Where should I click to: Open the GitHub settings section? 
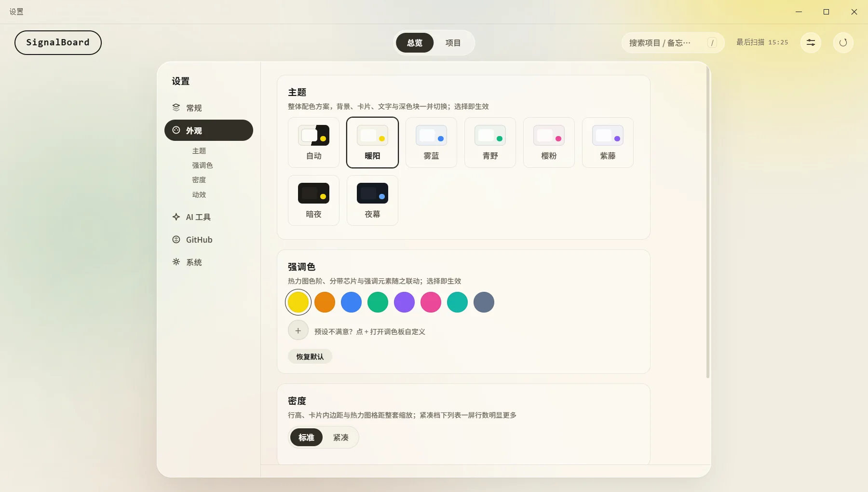[209, 240]
